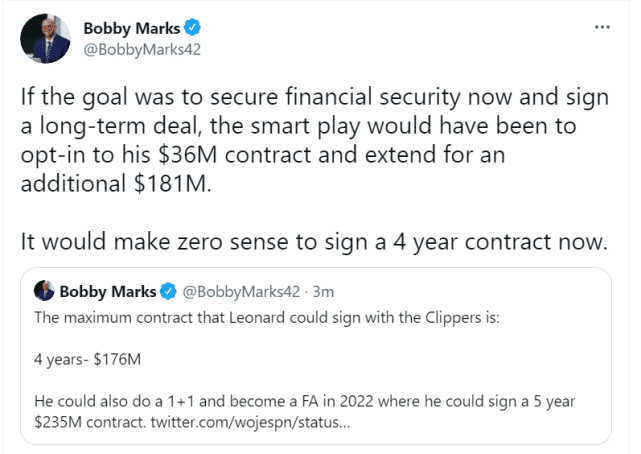Click Bobby Marks' large profile photo
641x454 pixels.
[43, 38]
